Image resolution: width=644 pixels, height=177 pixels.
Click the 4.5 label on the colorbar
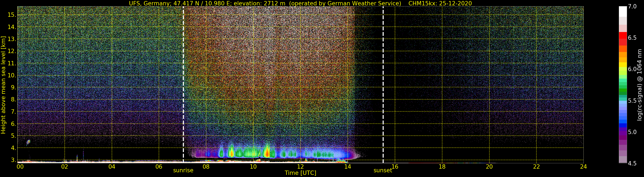click(x=632, y=163)
